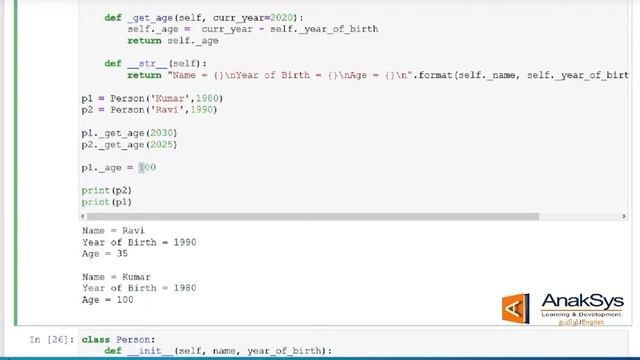Place cursor on the p1._age = 100 line
Image resolution: width=640 pixels, height=360 pixels.
tap(118, 168)
